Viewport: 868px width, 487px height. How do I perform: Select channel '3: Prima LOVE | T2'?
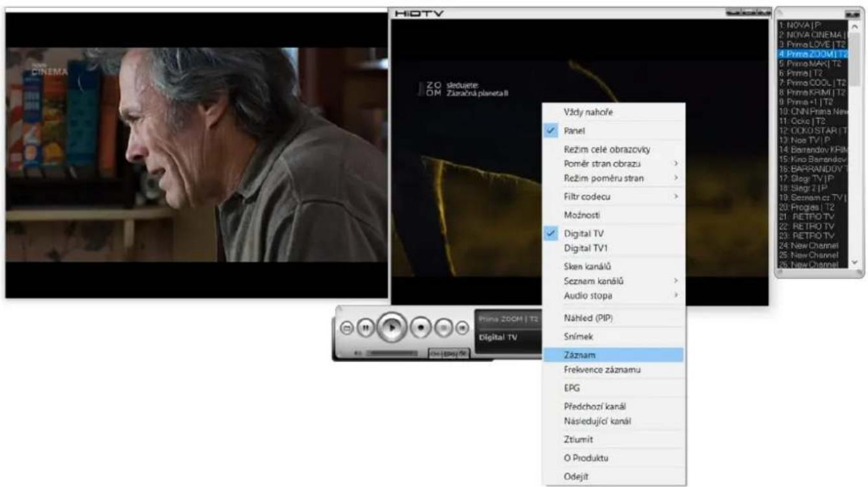pyautogui.click(x=814, y=43)
